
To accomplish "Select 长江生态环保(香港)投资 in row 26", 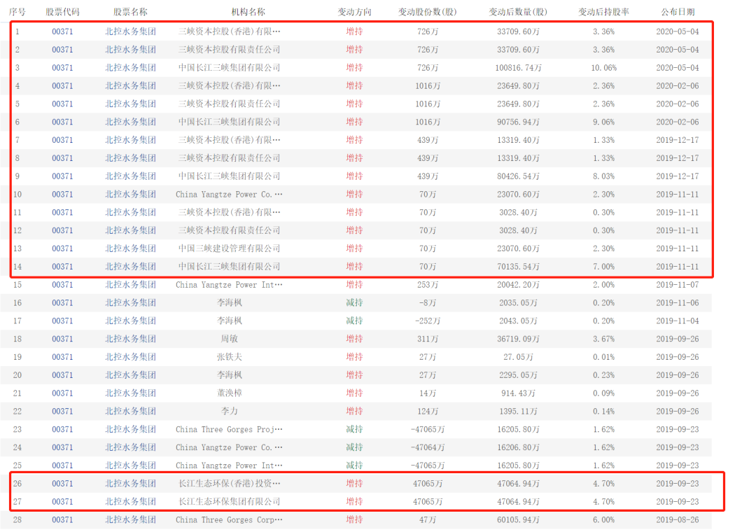I will (230, 484).
